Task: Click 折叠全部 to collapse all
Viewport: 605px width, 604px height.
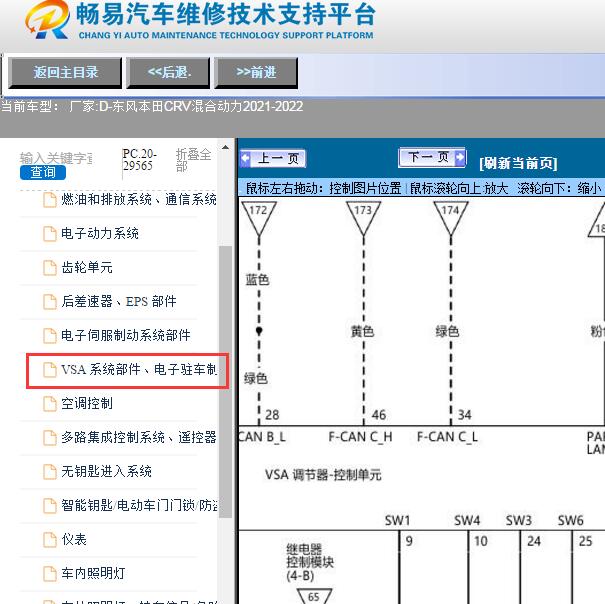Action: click(x=193, y=160)
